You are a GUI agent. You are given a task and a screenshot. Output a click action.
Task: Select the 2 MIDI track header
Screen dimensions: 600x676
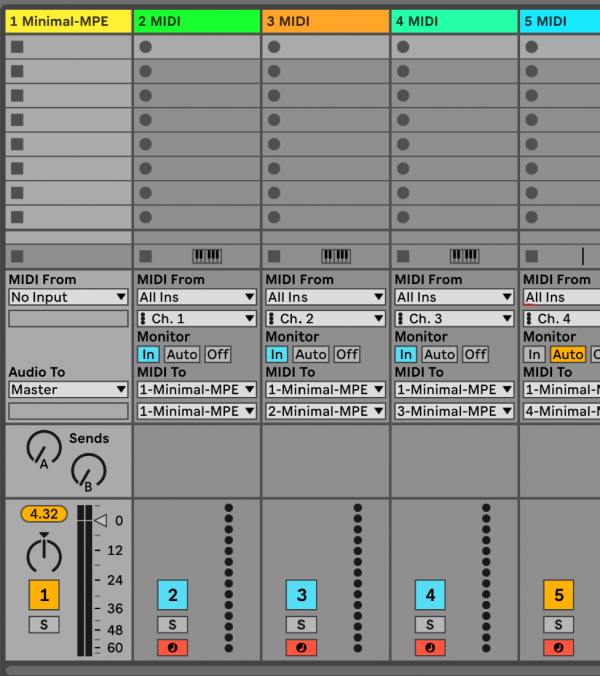[196, 21]
